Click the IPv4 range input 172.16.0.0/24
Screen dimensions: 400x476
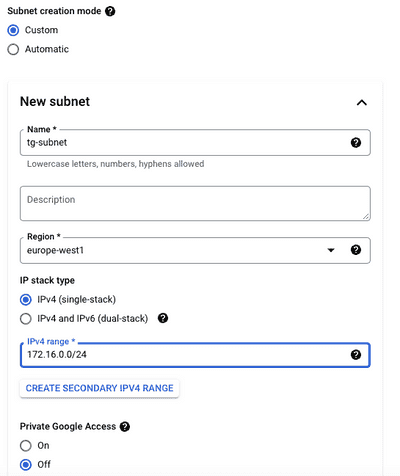point(195,355)
